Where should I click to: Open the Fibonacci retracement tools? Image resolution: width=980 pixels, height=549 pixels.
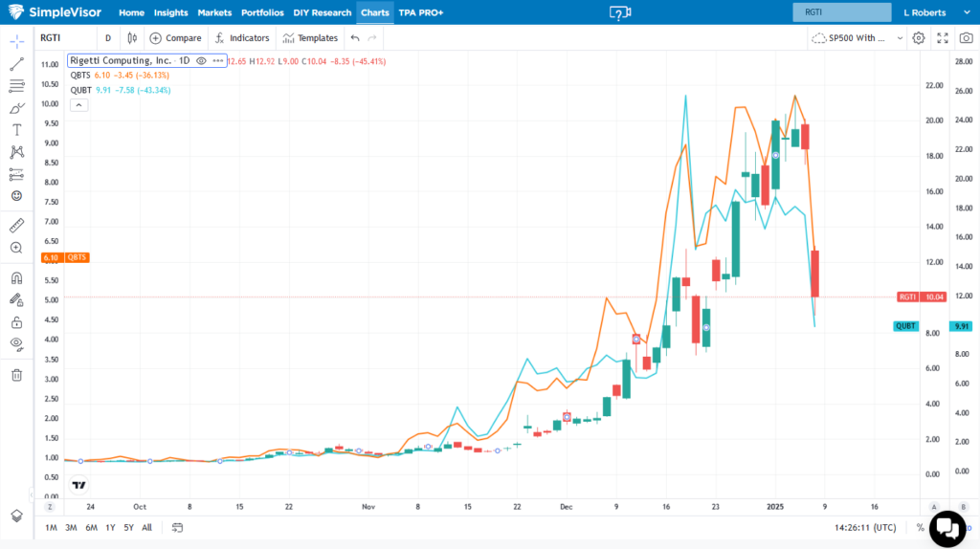point(17,85)
